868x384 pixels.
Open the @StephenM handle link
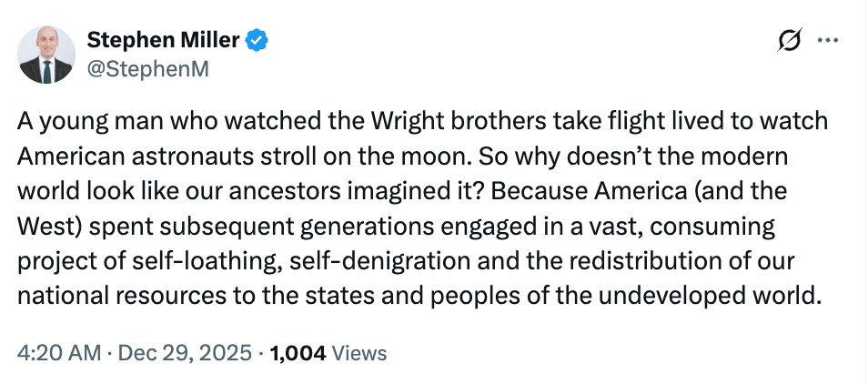click(147, 68)
